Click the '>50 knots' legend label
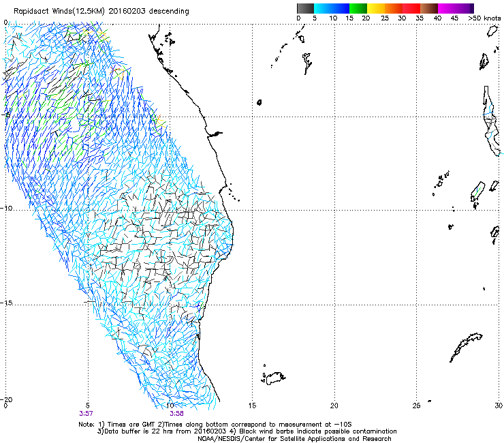This screenshot has height=443, width=504. point(484,18)
